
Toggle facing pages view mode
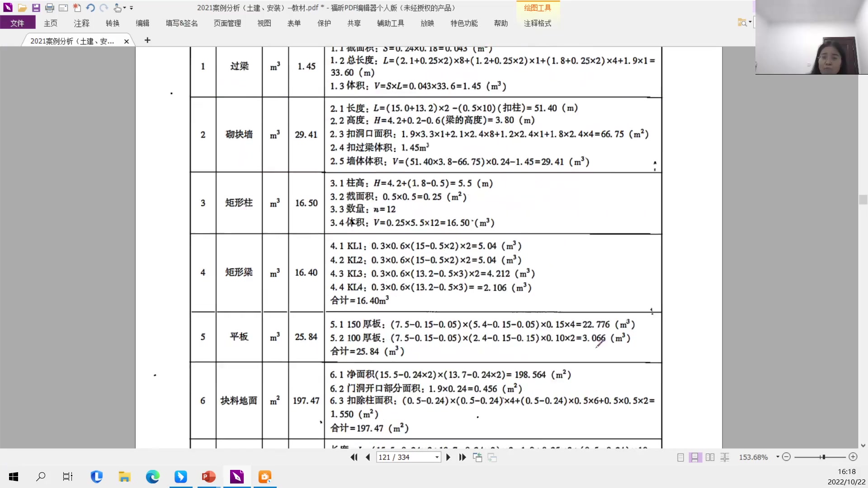710,457
